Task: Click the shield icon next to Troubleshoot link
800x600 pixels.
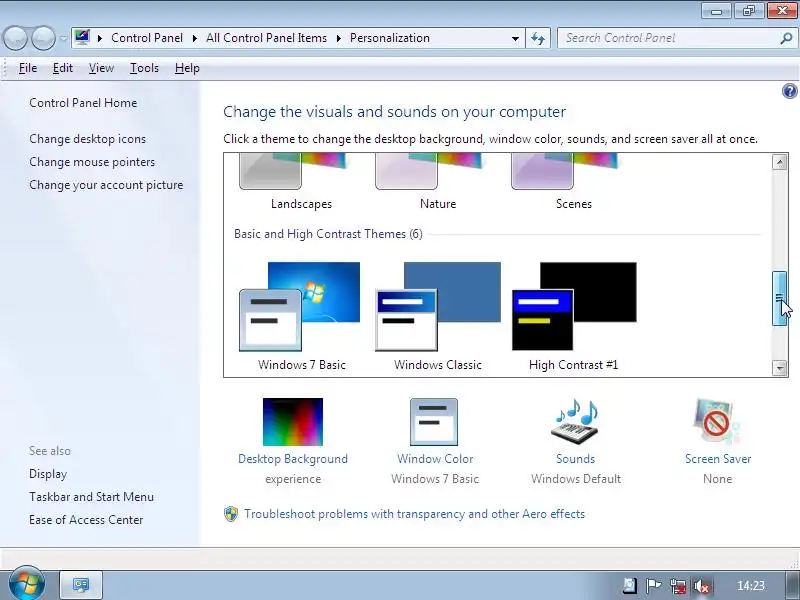Action: pyautogui.click(x=231, y=514)
